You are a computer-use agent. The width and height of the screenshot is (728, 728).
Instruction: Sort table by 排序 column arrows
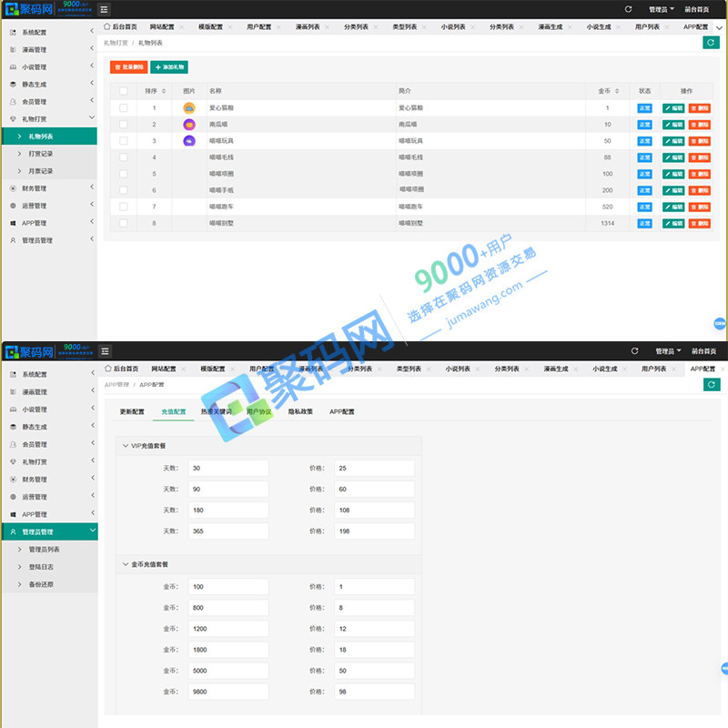[x=164, y=91]
